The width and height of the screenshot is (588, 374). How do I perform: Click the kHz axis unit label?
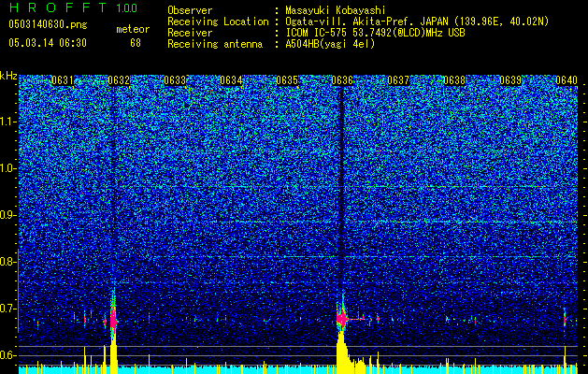[x=8, y=76]
